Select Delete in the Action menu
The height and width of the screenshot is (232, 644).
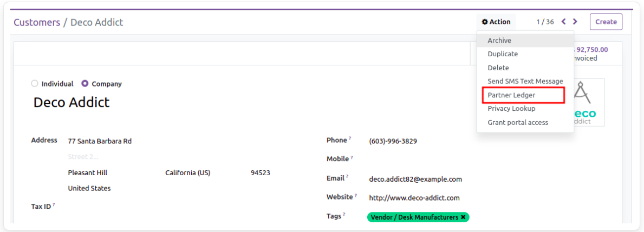pyautogui.click(x=498, y=68)
